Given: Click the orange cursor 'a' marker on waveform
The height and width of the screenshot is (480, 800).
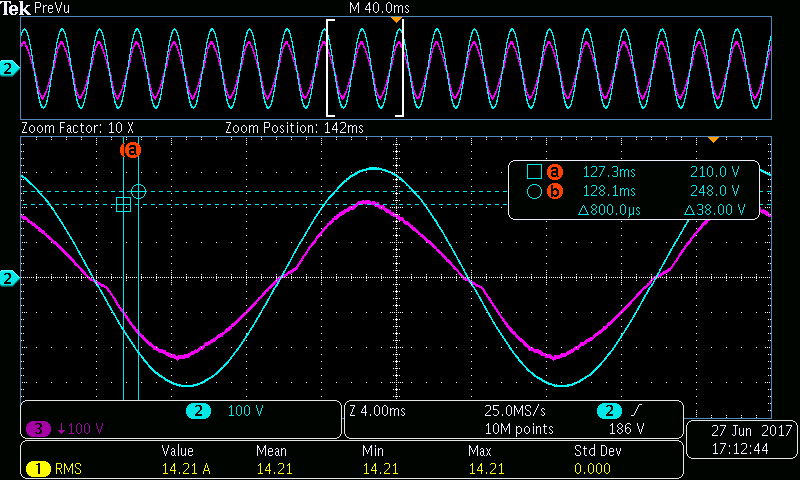Looking at the screenshot, I should pos(131,150).
